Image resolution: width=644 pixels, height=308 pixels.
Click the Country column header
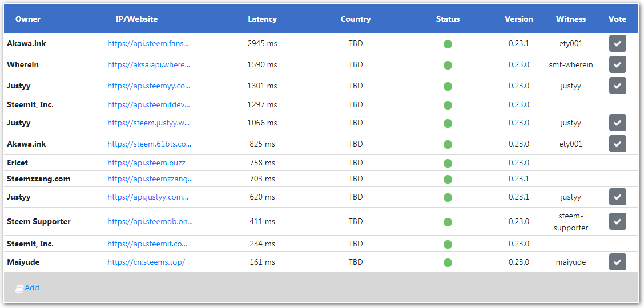[356, 19]
